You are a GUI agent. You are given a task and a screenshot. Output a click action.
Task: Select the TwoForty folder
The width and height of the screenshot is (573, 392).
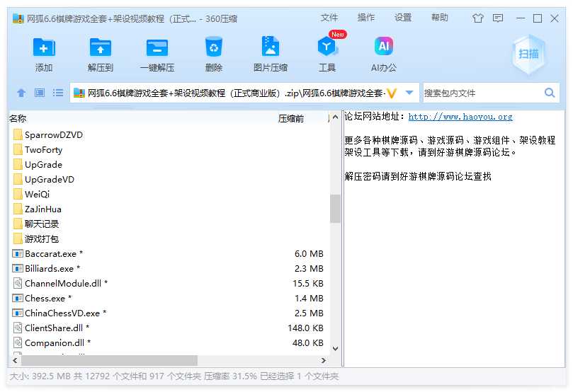38,149
